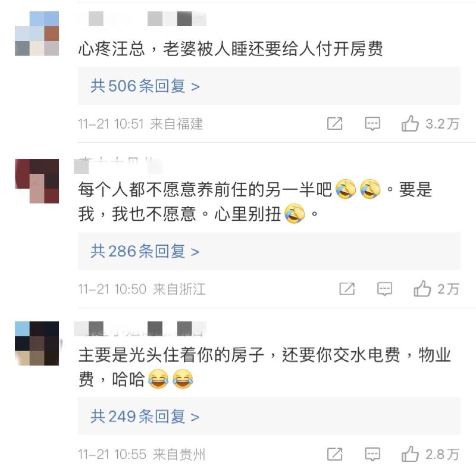The image size is (476, 469).
Task: Reply to the 福建 comment via bubble icon
Action: coord(372,124)
